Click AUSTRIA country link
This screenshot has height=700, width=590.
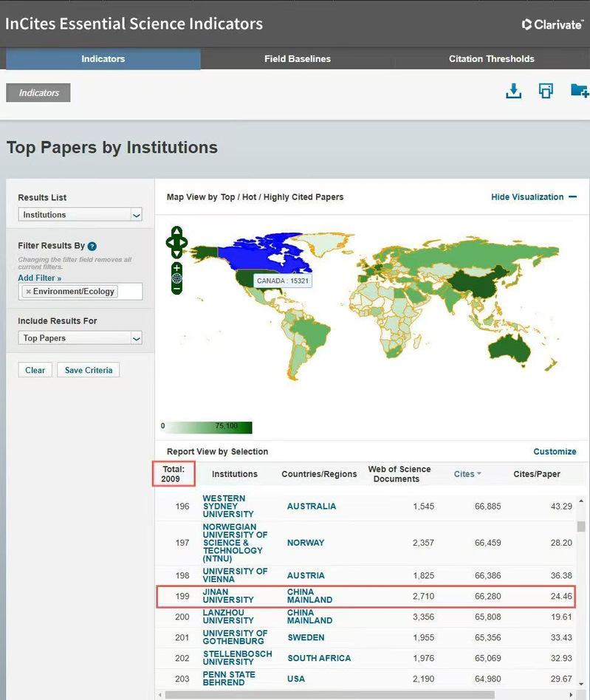[x=306, y=575]
